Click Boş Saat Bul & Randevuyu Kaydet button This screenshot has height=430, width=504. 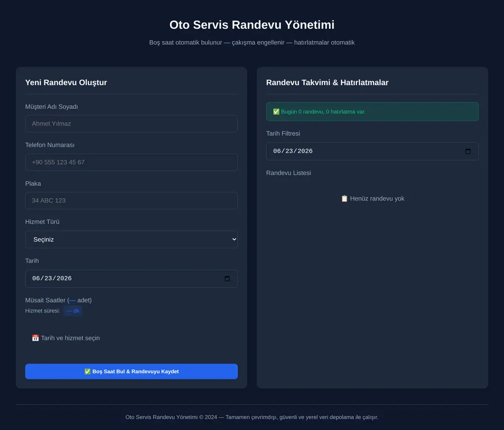click(131, 372)
